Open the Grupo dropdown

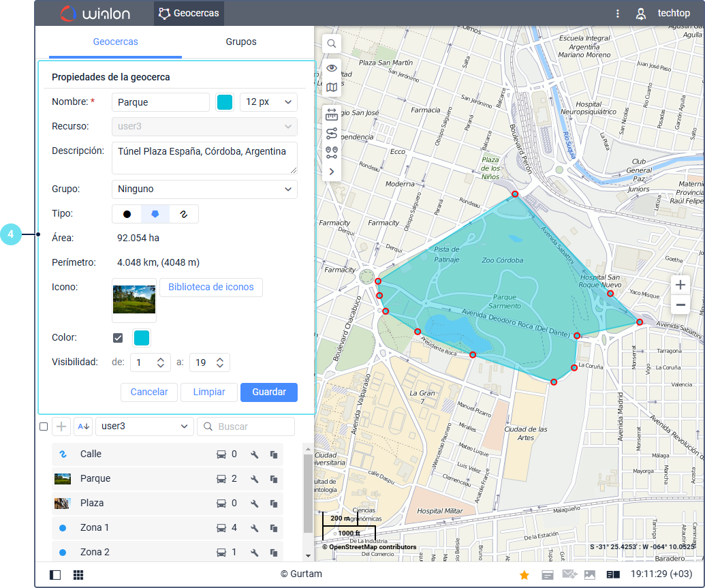(x=204, y=189)
